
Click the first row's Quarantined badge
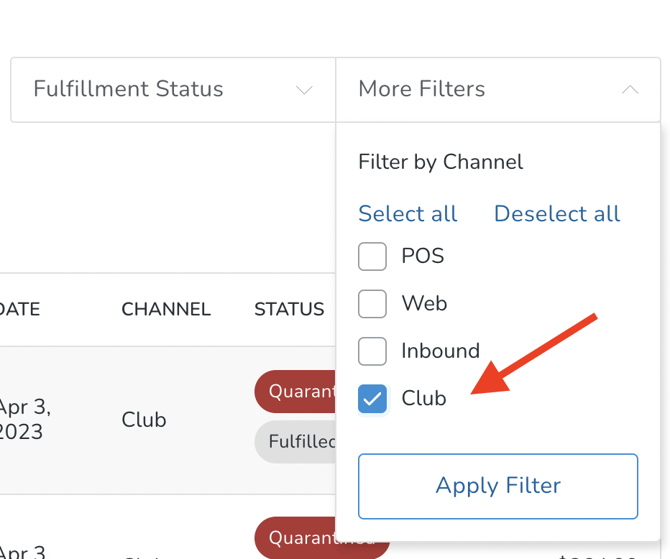[x=297, y=392]
